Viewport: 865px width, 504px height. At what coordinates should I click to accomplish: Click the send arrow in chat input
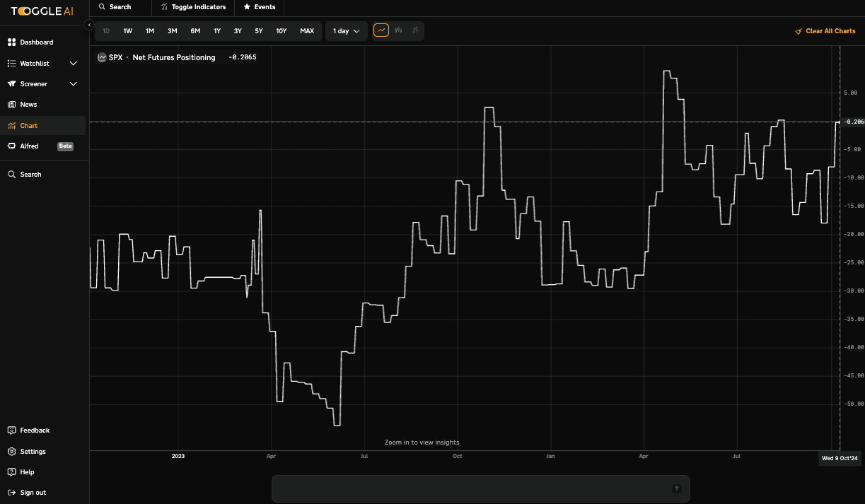pyautogui.click(x=676, y=488)
